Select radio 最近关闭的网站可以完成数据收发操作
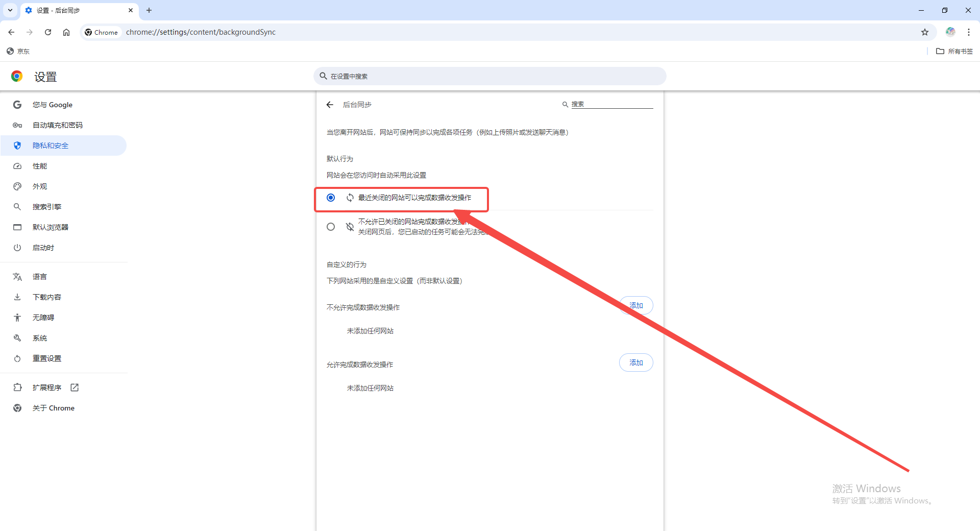The image size is (980, 531). coord(331,198)
